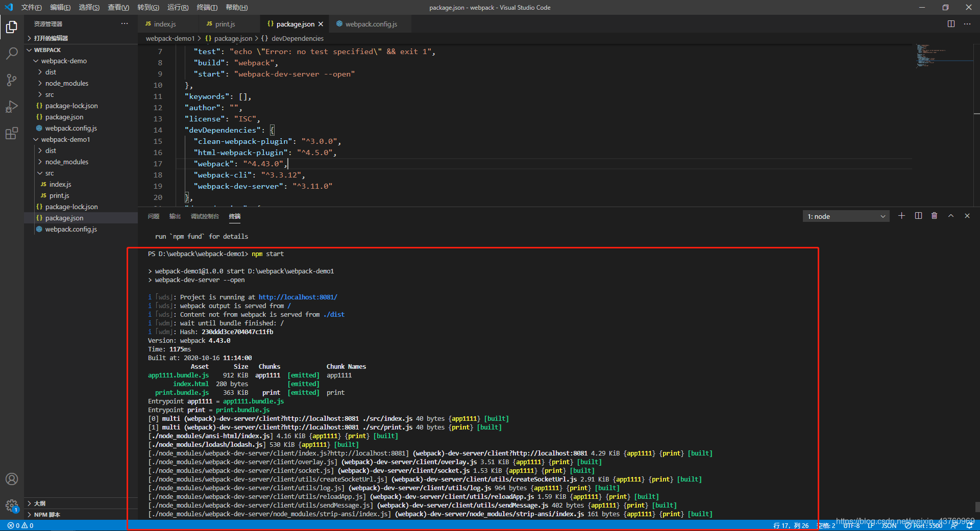Open the Search view in activity bar
The image size is (980, 531).
(11, 53)
